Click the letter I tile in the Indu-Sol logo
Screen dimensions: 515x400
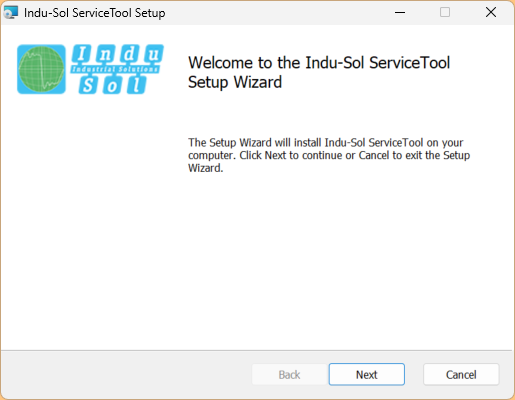(82, 54)
